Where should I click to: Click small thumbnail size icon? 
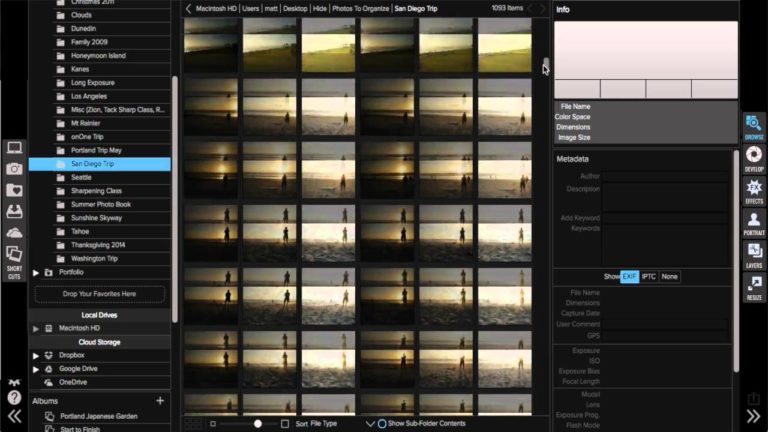[213, 424]
